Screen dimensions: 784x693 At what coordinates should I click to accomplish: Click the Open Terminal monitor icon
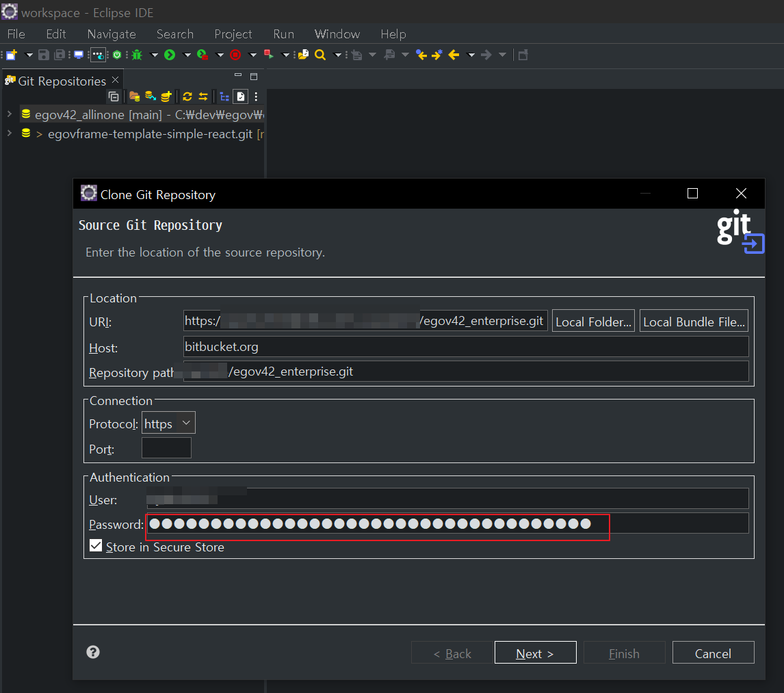[79, 55]
